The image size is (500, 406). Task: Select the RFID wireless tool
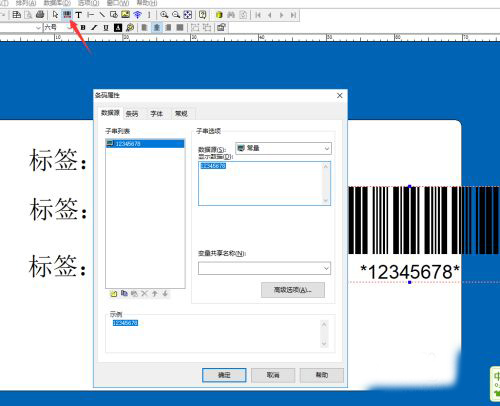(x=137, y=15)
